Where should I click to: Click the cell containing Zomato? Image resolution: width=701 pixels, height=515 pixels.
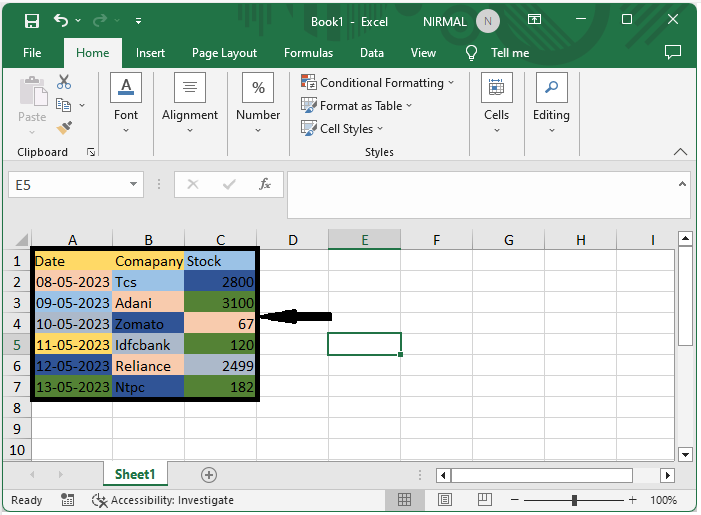148,324
